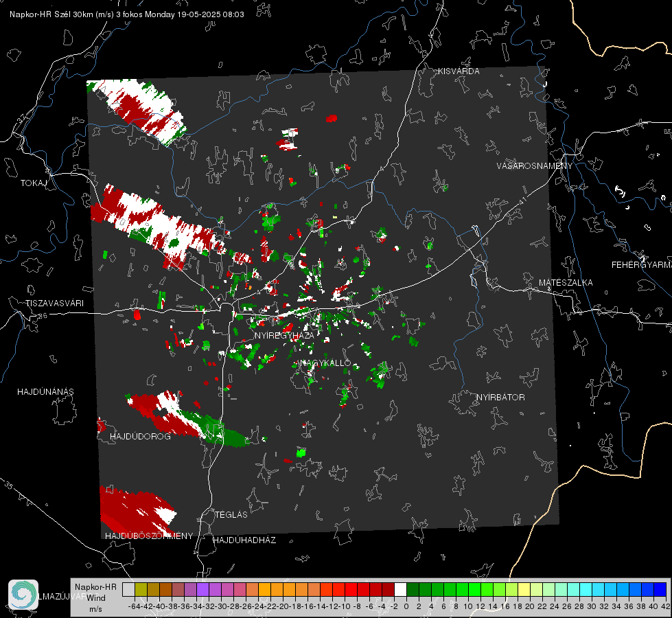Select the white swatch in the wind legend
This screenshot has height=618, width=672.
tap(400, 589)
